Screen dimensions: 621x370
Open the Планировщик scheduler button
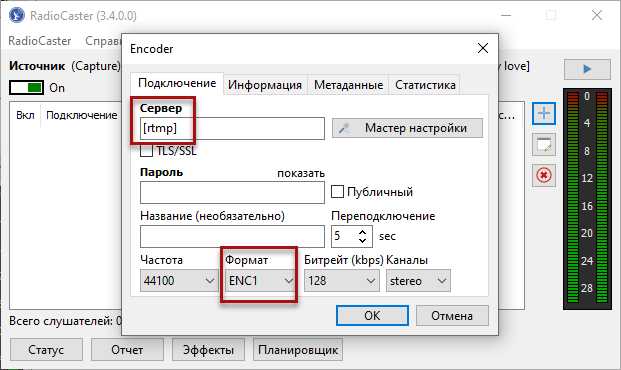pyautogui.click(x=298, y=350)
